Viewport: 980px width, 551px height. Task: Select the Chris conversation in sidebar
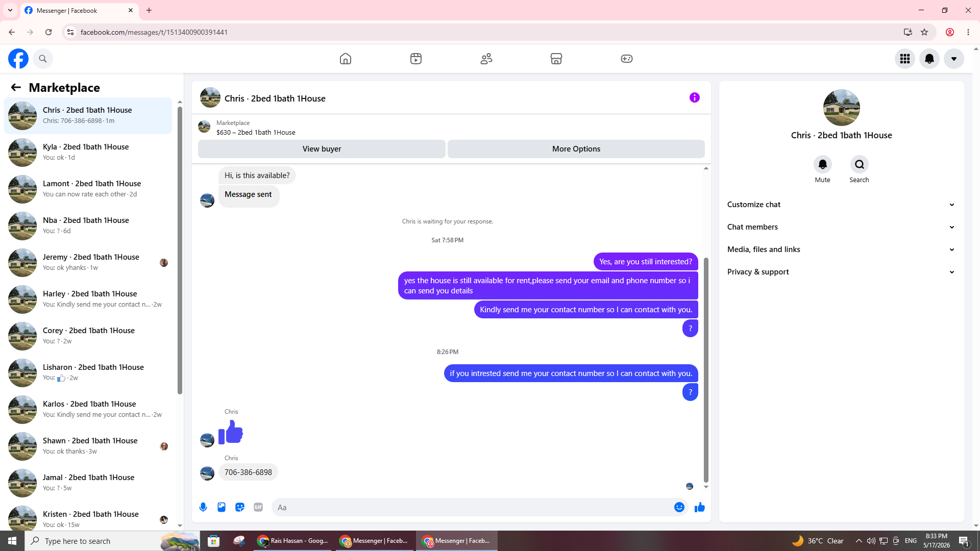(88, 115)
